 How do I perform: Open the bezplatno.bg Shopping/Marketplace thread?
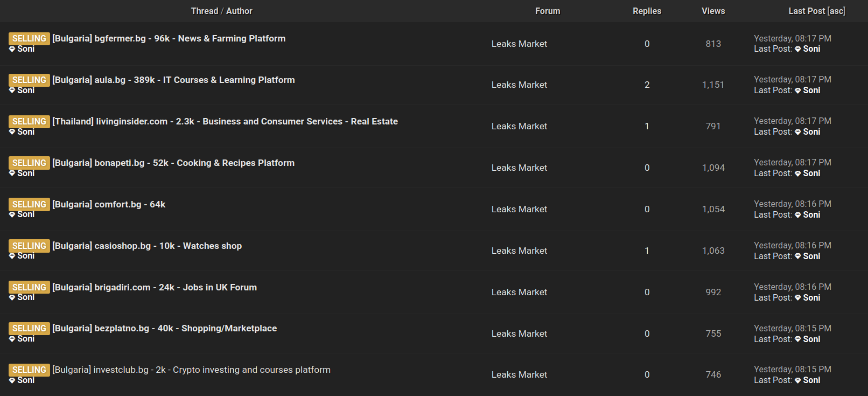[x=165, y=328]
